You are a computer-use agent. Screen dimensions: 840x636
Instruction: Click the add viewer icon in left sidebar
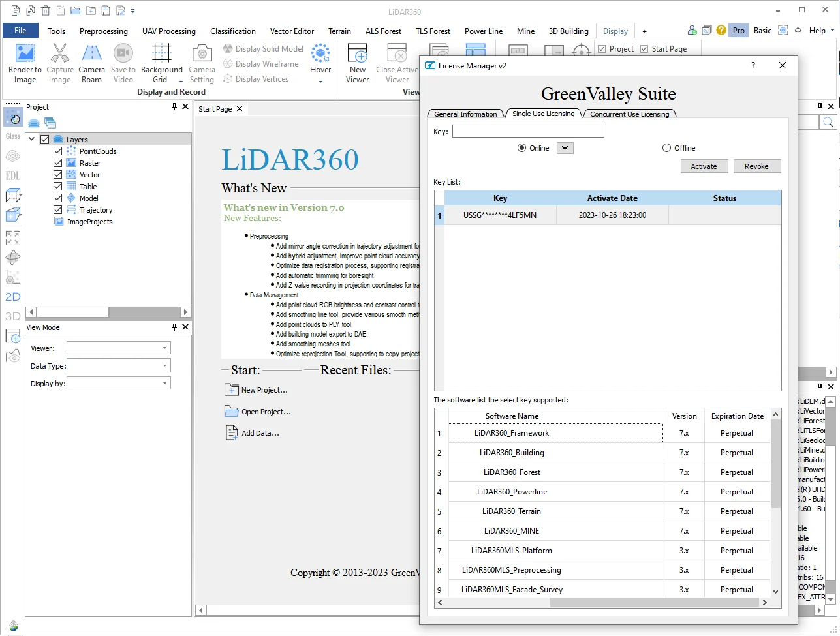point(13,337)
